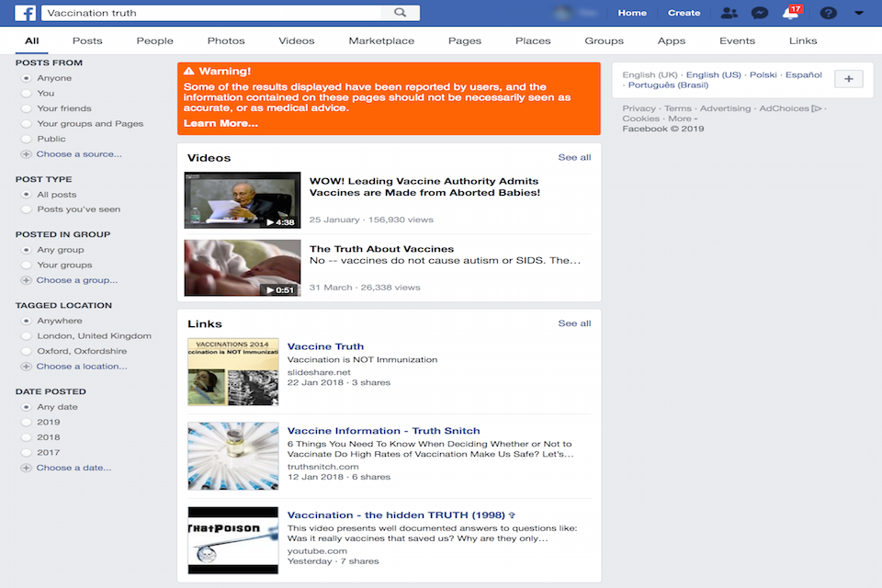Select Posts you've seen option
Screen dimensions: 882x588
tap(26, 209)
